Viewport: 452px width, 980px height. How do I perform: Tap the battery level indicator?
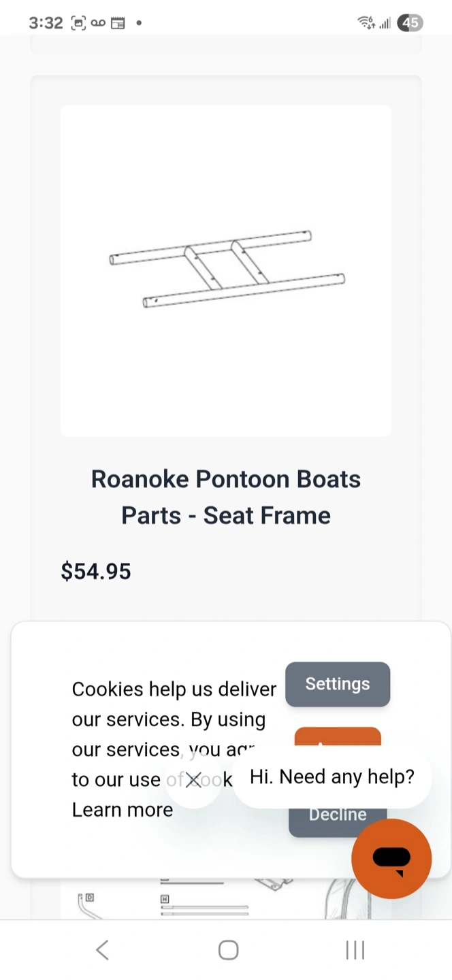(410, 23)
